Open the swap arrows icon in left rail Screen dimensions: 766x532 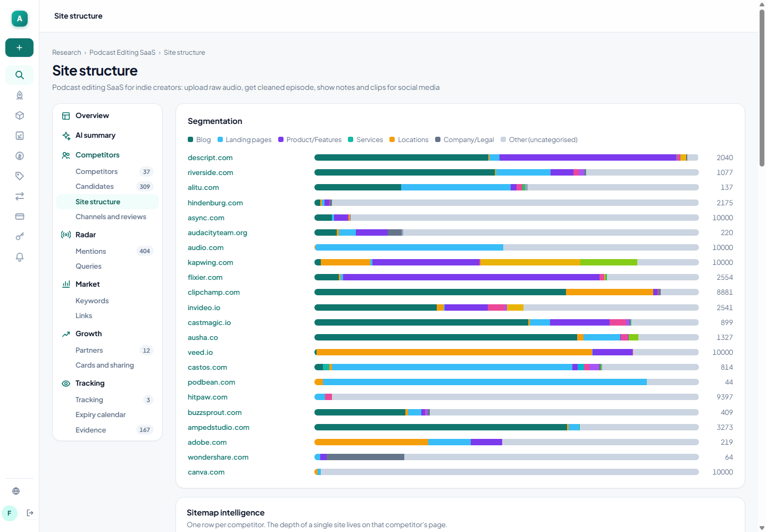pyautogui.click(x=20, y=196)
